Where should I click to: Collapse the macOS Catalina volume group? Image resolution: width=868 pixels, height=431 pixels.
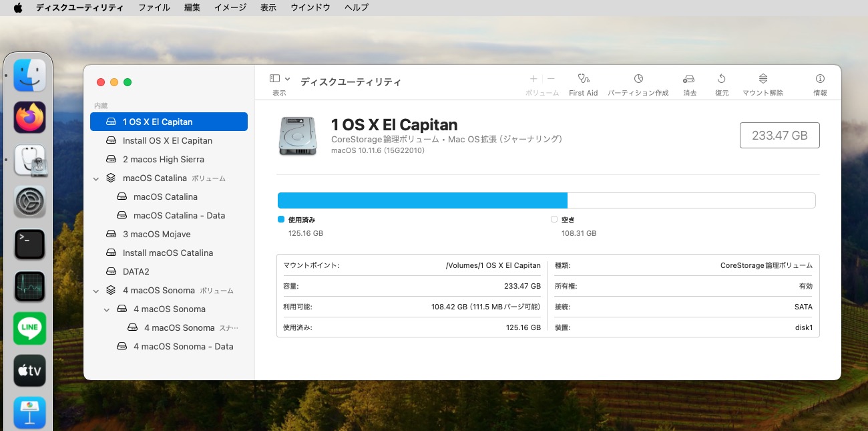click(x=95, y=178)
